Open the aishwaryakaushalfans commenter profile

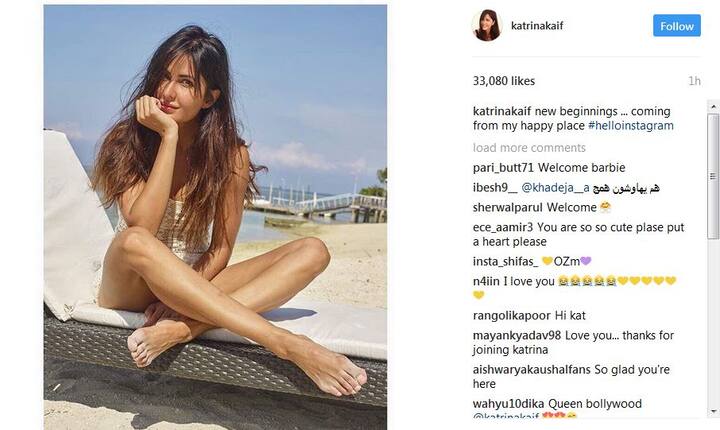532,370
